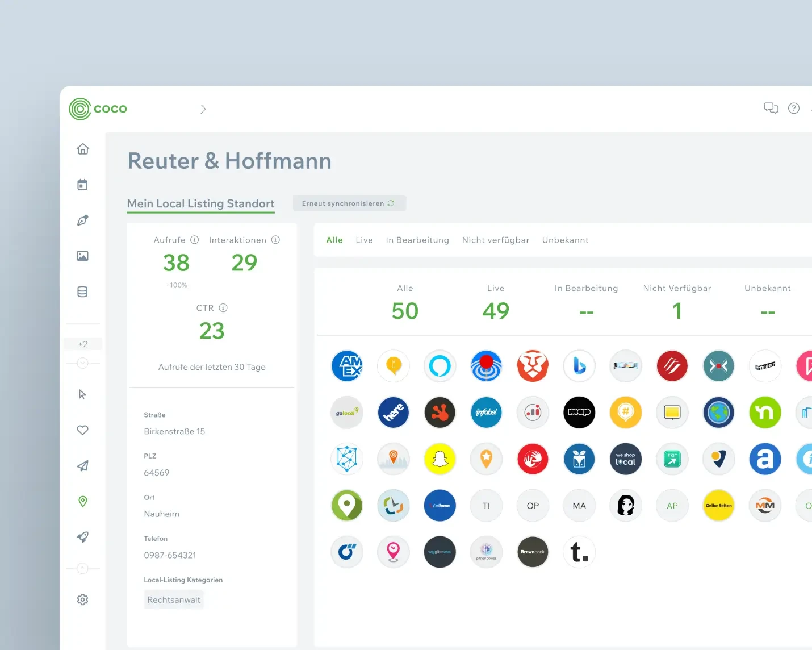Open the pitney bowes listing icon
812x650 pixels.
coord(487,552)
